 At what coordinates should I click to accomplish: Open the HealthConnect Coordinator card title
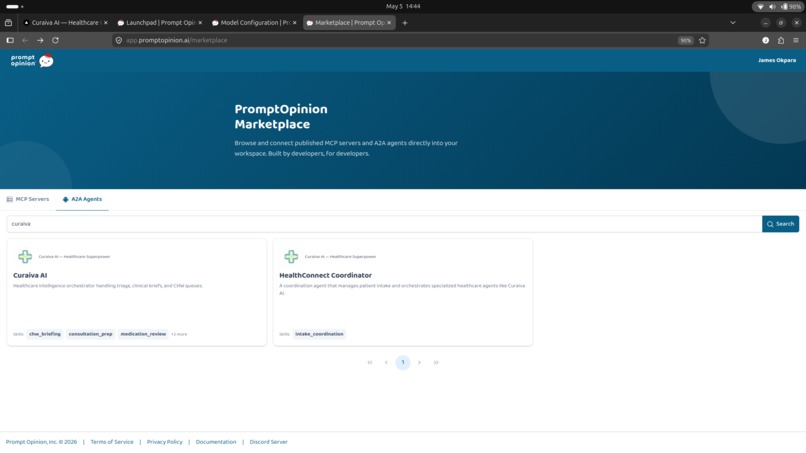click(x=325, y=275)
